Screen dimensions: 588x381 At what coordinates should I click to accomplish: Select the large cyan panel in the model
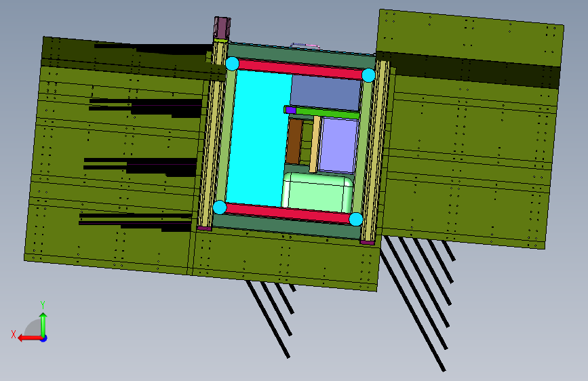pos(258,139)
